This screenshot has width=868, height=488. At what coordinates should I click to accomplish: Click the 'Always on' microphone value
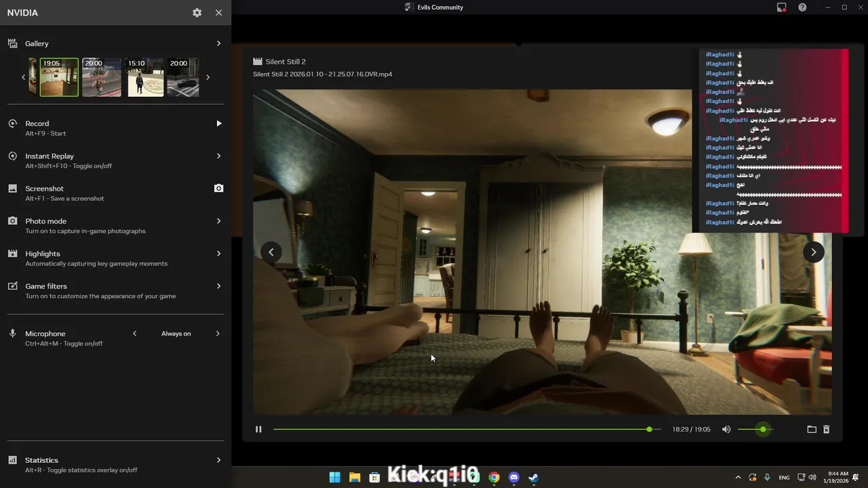pos(176,333)
